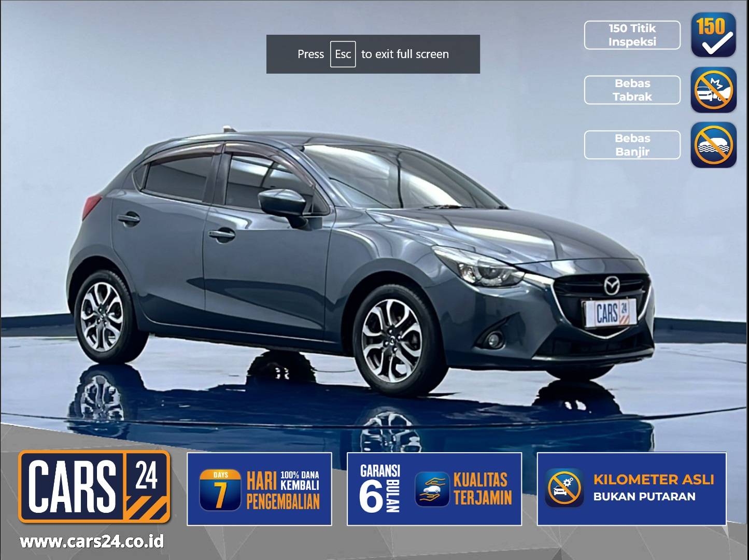
Task: Click the 7 days calendar icon
Action: tap(220, 489)
